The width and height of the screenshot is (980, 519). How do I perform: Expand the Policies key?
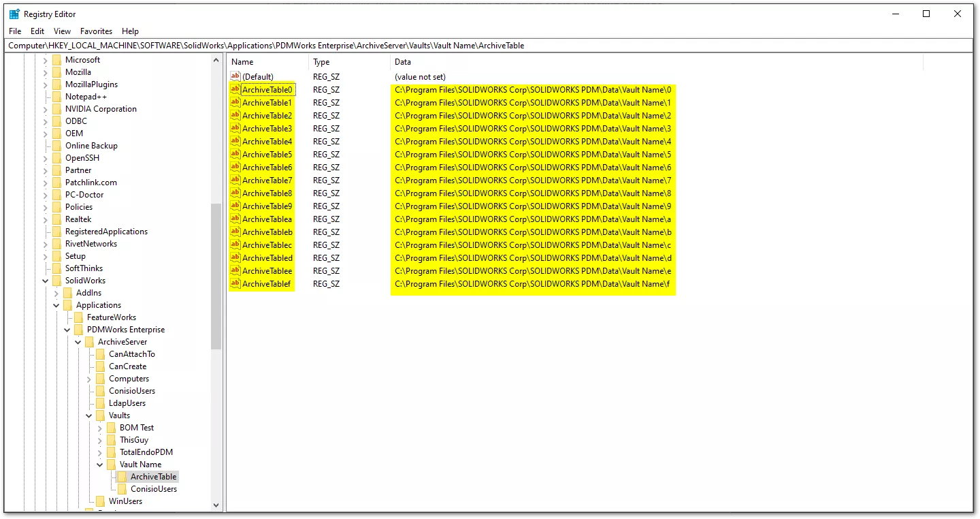tap(46, 207)
